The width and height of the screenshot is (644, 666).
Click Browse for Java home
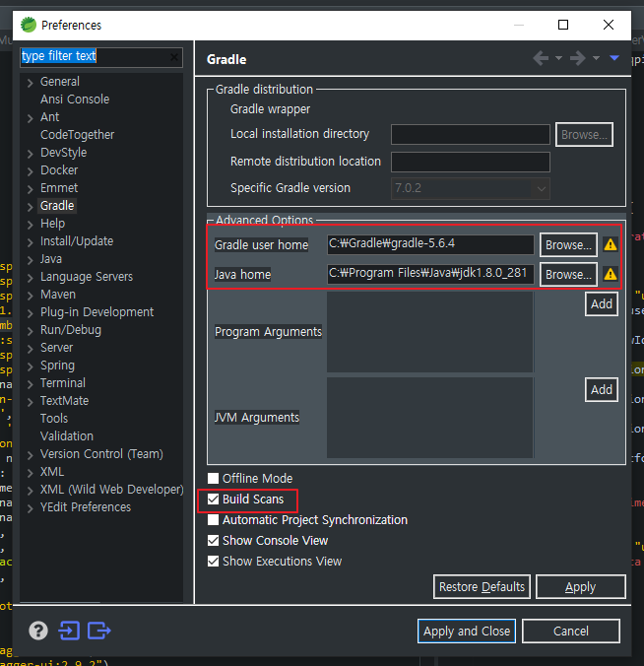pos(568,275)
